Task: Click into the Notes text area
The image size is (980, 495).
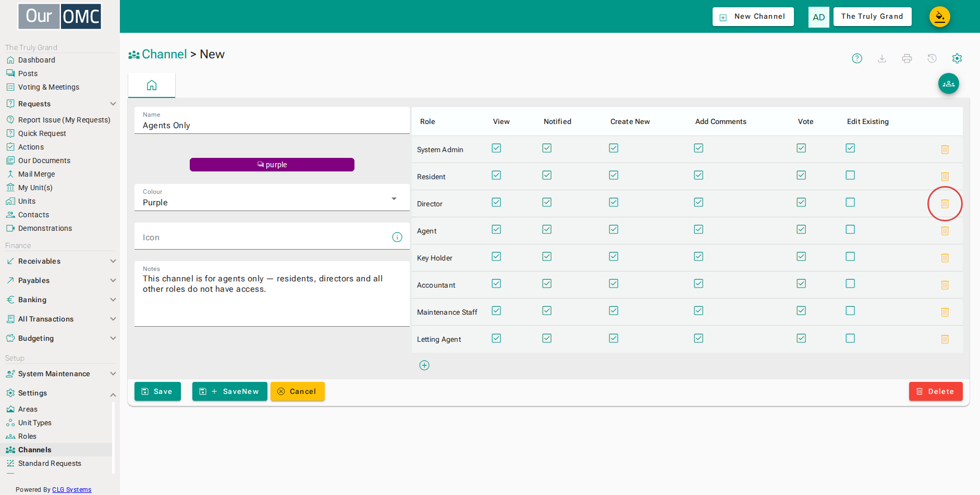Action: pos(272,294)
